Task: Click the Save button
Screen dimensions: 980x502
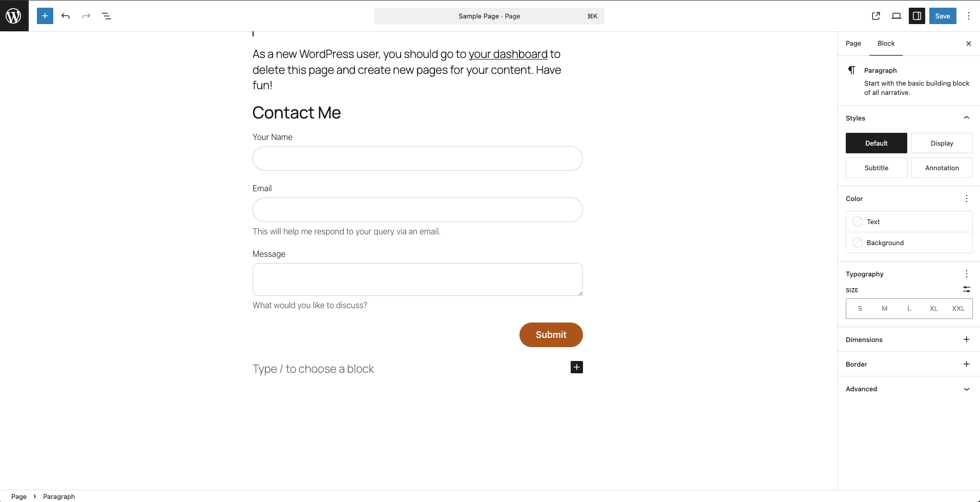Action: pos(942,16)
